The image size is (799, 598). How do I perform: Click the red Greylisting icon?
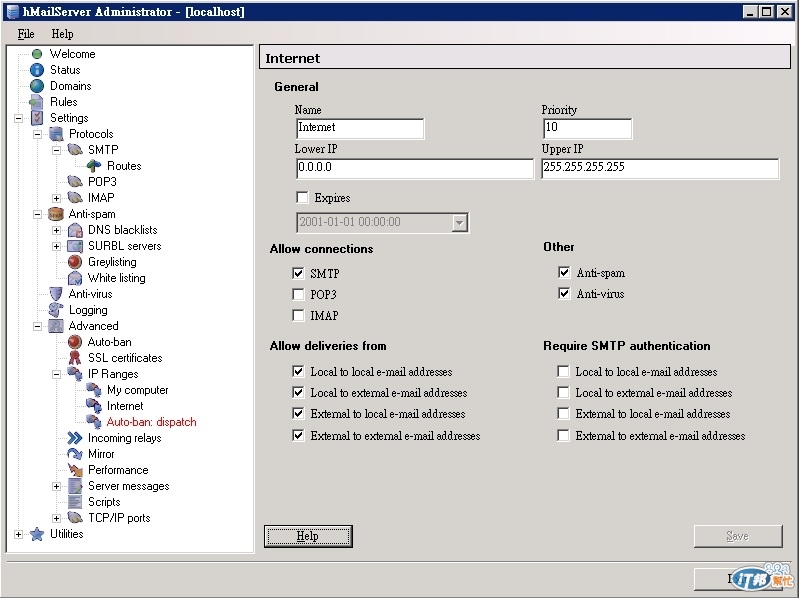point(75,262)
